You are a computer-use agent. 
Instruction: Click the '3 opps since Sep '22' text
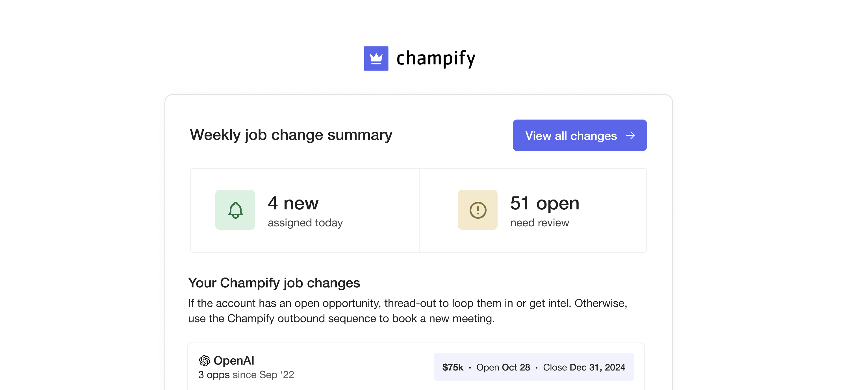(x=246, y=374)
